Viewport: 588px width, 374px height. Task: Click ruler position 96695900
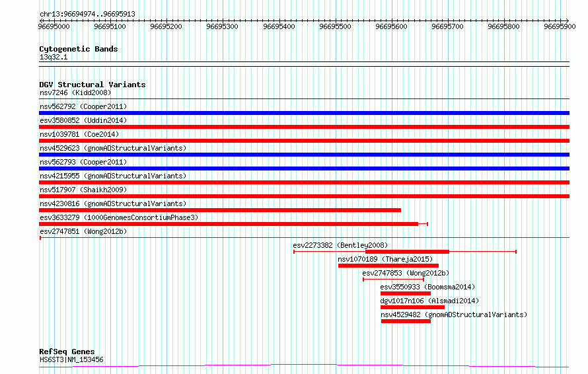pyautogui.click(x=560, y=26)
